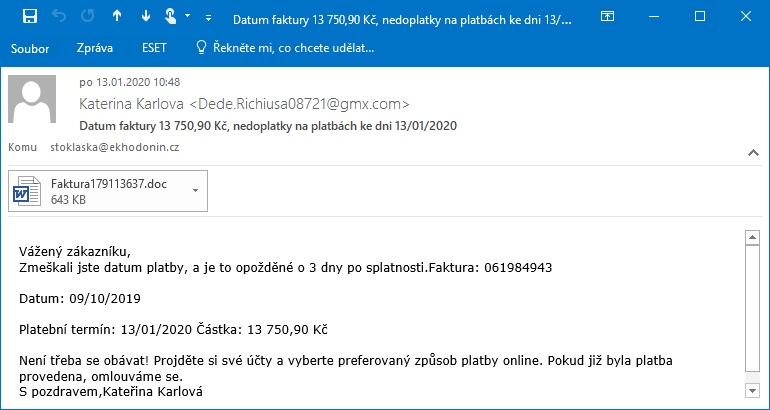Switch to the Zpráva tab

click(95, 48)
